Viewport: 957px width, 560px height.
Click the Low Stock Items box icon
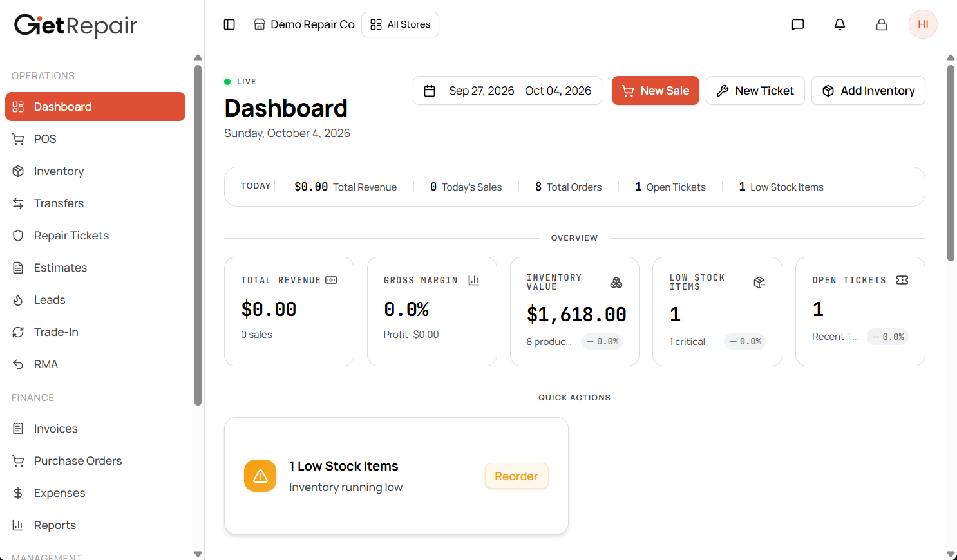(x=759, y=283)
